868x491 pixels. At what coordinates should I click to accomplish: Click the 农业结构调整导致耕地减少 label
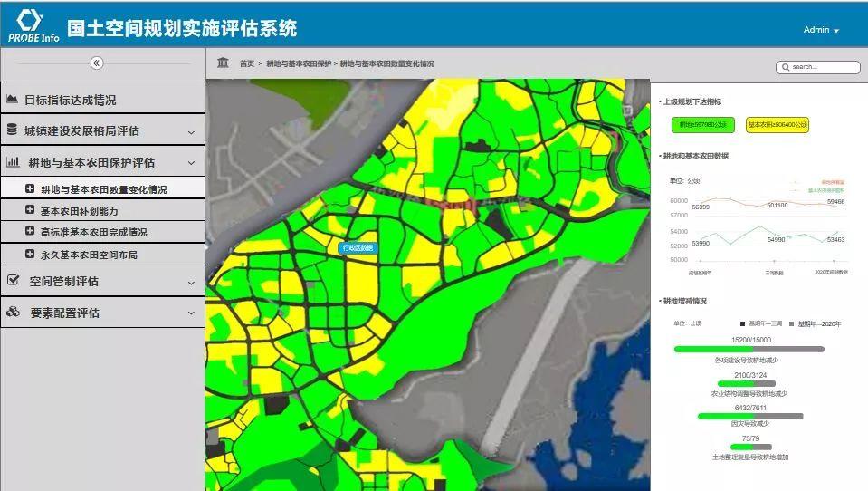749,393
